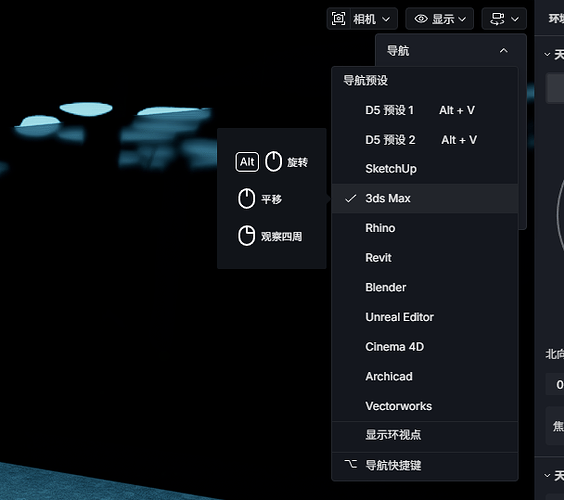The image size is (564, 500).
Task: Pick Cinema 4D navigation preset
Action: (424, 347)
